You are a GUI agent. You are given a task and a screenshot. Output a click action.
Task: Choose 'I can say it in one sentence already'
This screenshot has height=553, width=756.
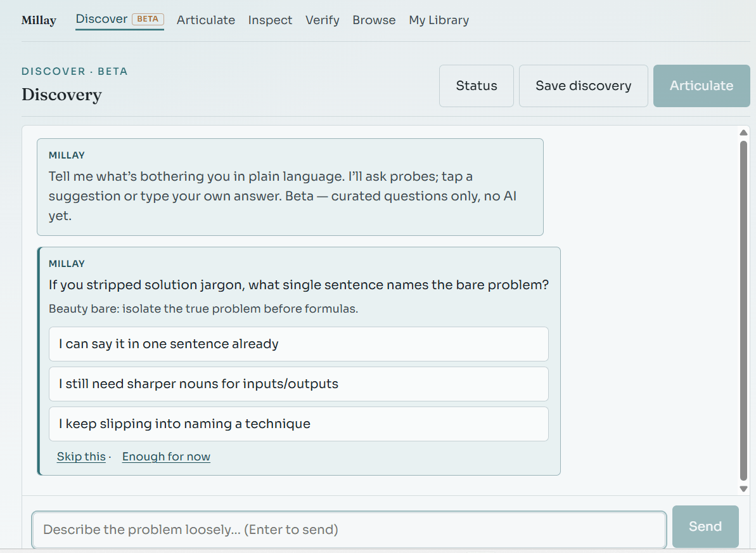[x=298, y=344]
